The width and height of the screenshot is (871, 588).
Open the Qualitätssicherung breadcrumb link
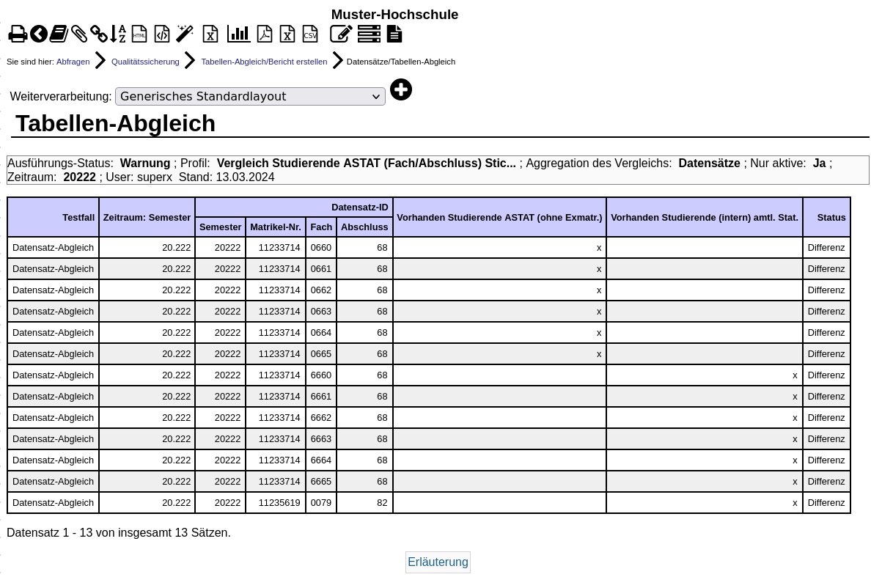click(x=145, y=62)
